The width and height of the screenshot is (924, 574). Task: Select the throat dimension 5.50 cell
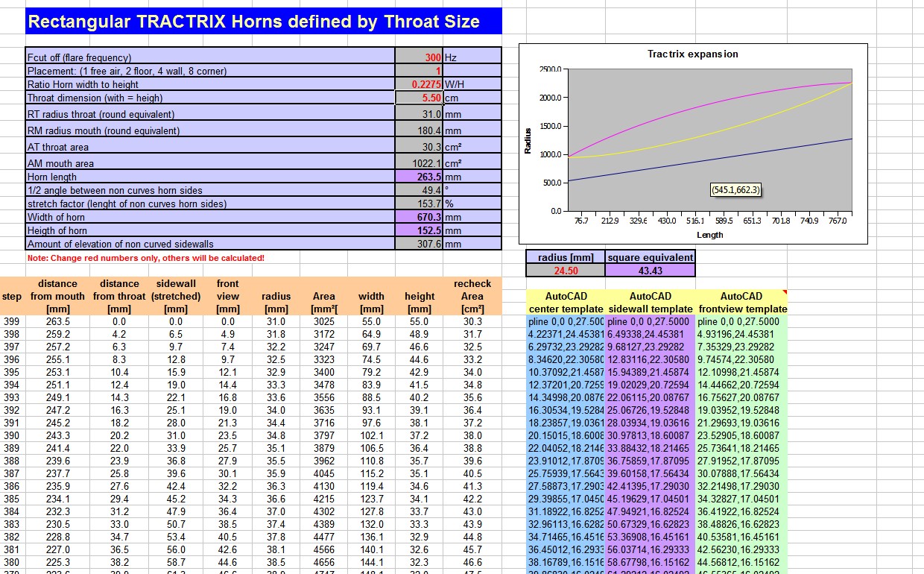point(419,98)
